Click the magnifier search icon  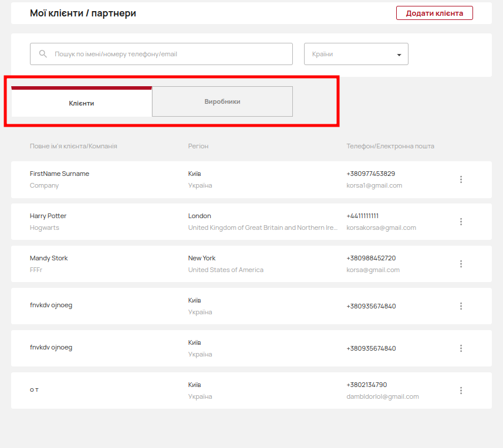pos(43,54)
